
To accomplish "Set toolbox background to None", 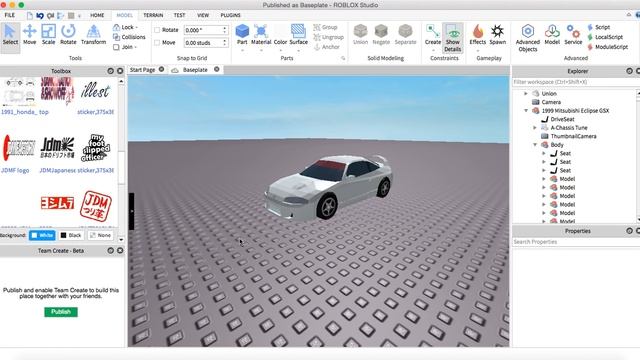I will click(x=100, y=235).
